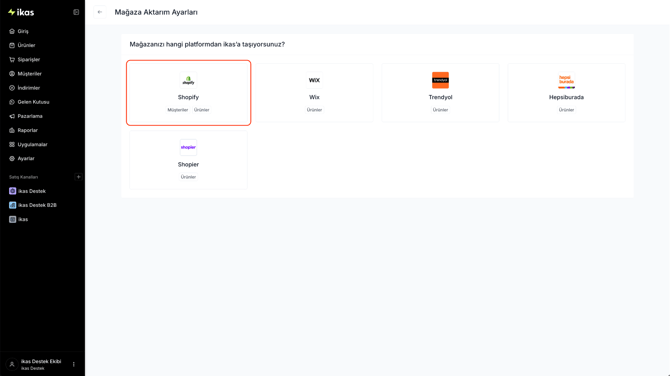Choose the Wix platform card title

(x=314, y=97)
